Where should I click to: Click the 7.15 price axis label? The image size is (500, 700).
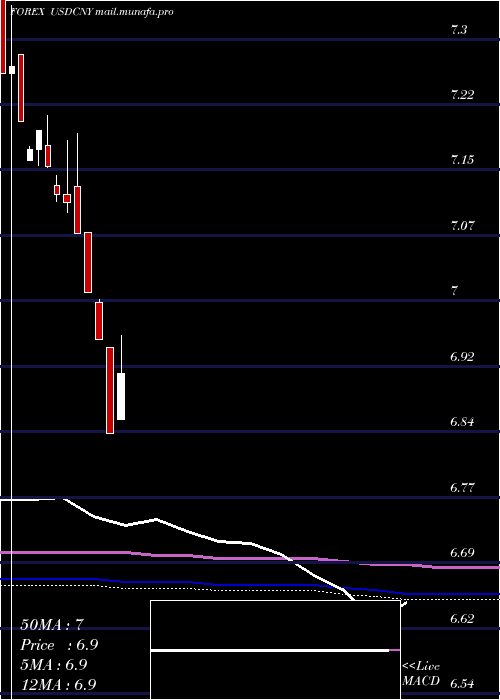[462, 159]
